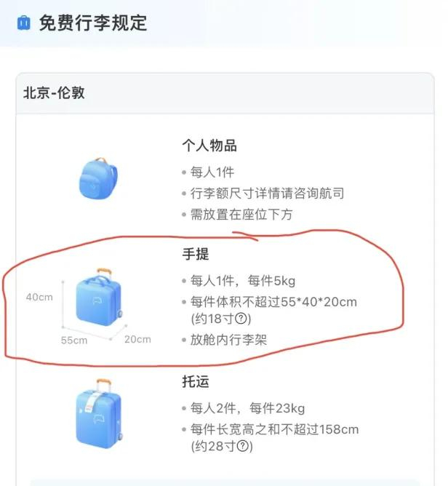Open the question mark help next to 约28寸
The width and height of the screenshot is (448, 486).
click(x=243, y=446)
